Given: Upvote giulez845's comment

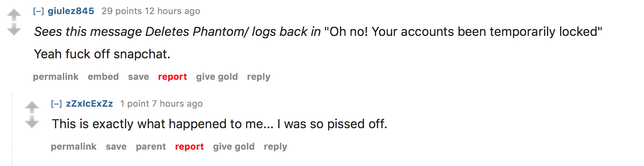Looking at the screenshot, I should pyautogui.click(x=14, y=15).
